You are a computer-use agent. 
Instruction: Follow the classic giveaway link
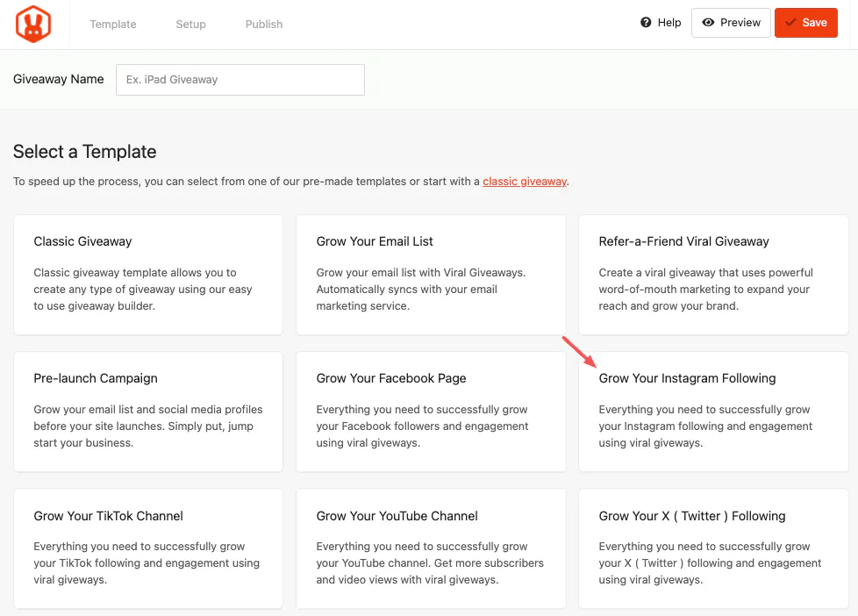point(525,182)
